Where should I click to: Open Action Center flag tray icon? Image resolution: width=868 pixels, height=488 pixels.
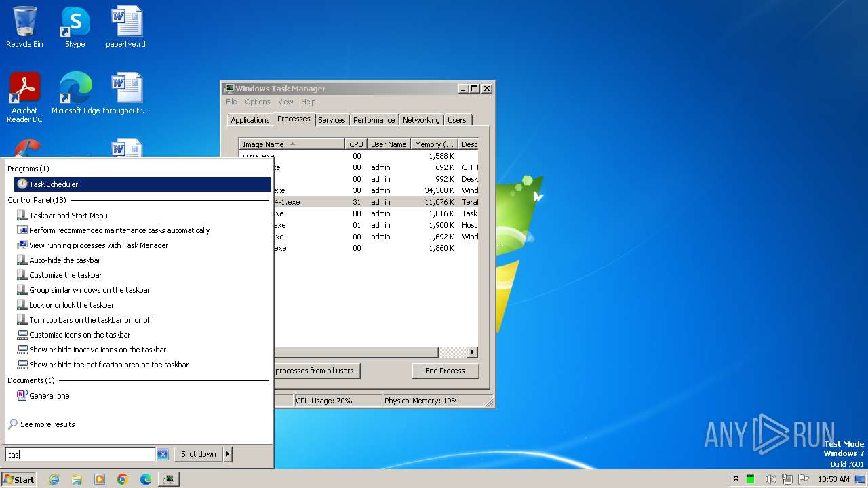[805, 479]
